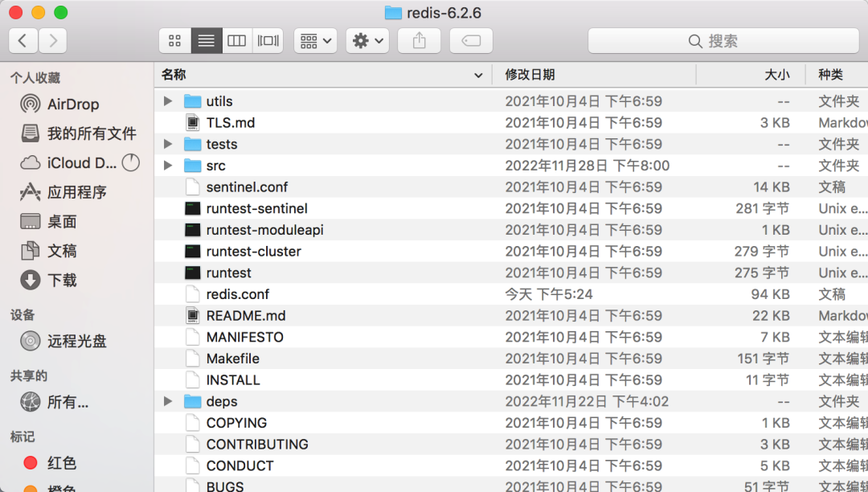Switch to list view
The width and height of the screenshot is (868, 492).
pyautogui.click(x=207, y=41)
